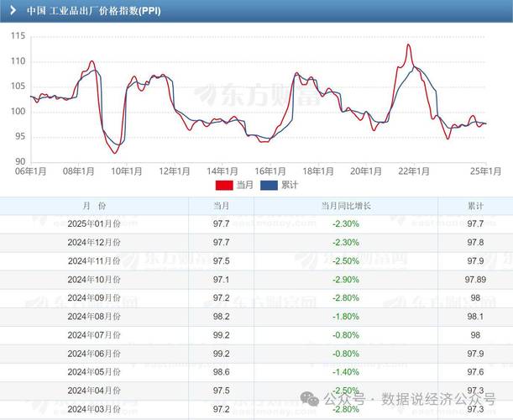This screenshot has width=513, height=420.
Task: Click the 累计 table column header
Action: pos(475,206)
